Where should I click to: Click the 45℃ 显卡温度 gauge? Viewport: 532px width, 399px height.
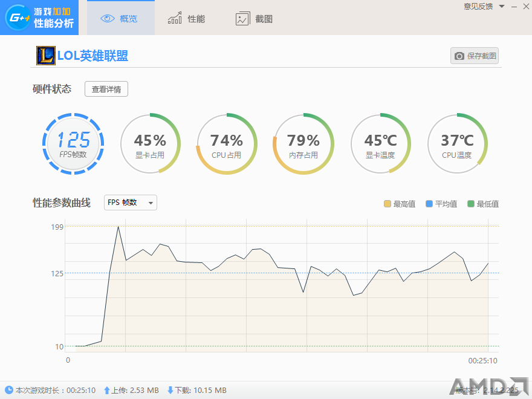[x=380, y=144]
